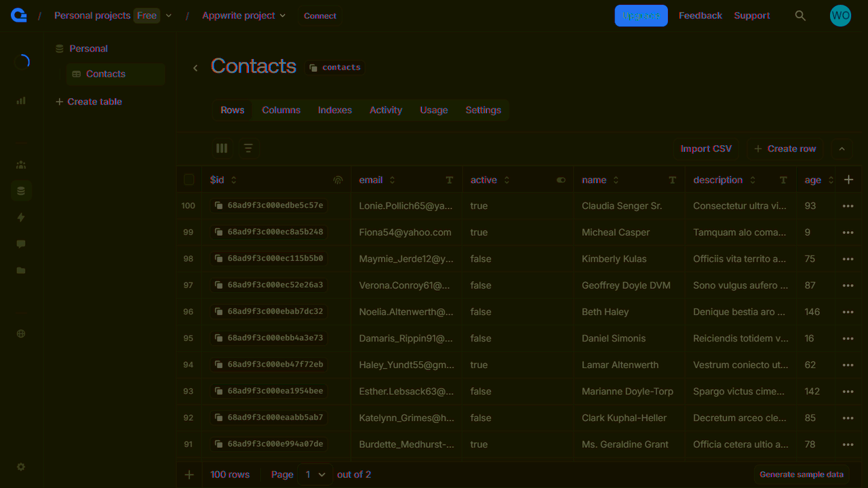Select all rows with the header checkbox
This screenshot has height=488, width=868.
(x=189, y=179)
